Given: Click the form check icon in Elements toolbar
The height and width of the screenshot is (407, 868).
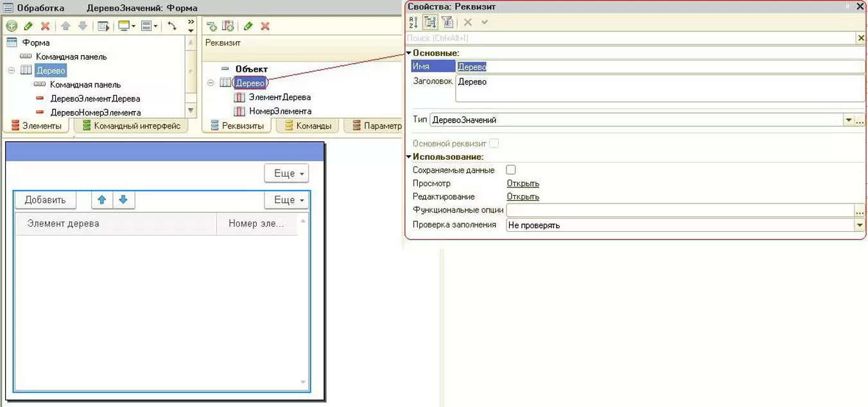Looking at the screenshot, I should coord(103,26).
